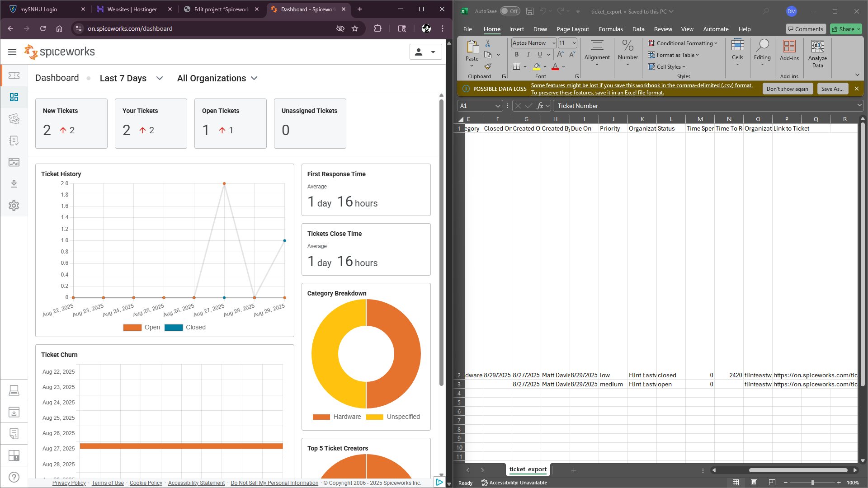This screenshot has width=868, height=488.
Task: Toggle the AutoSave switch
Action: (510, 11)
